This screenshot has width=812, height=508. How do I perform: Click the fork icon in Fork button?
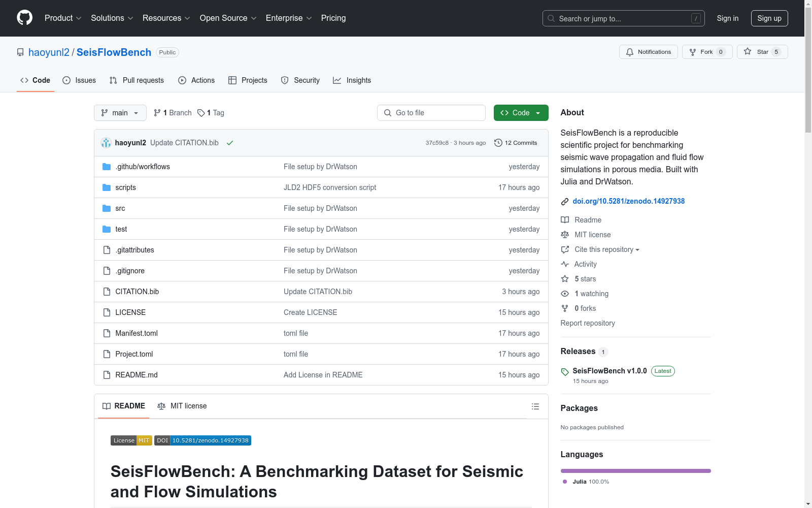(693, 52)
